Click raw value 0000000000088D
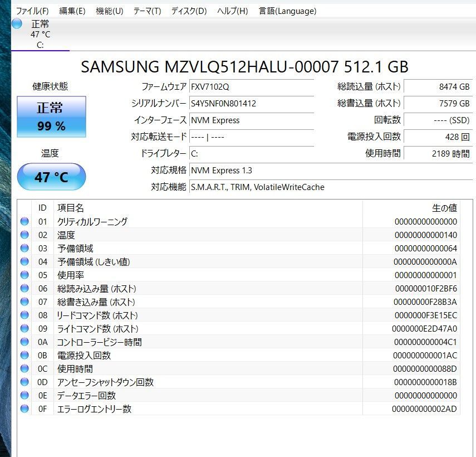This screenshot has height=457, width=476. pos(425,368)
